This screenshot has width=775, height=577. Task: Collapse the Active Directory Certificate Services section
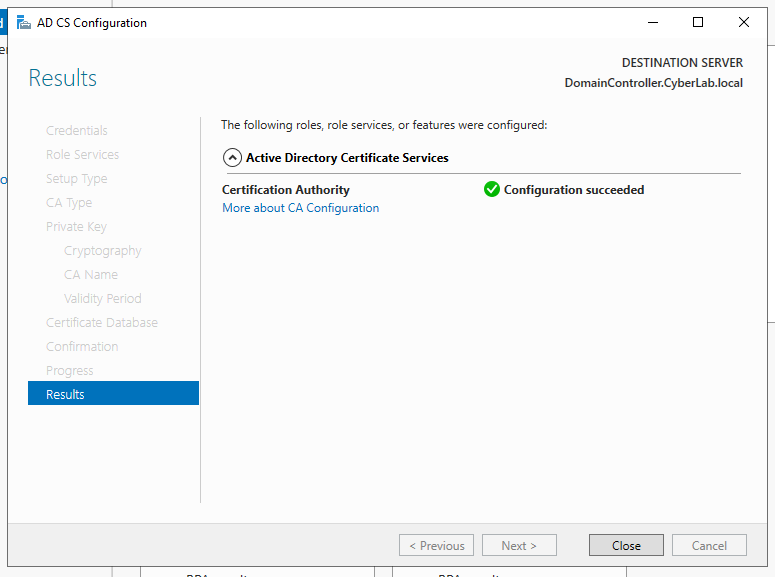click(x=232, y=157)
